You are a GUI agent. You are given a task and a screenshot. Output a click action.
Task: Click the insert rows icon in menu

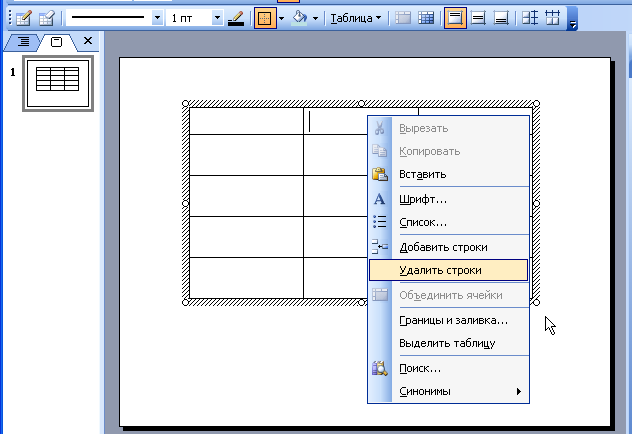coord(380,247)
